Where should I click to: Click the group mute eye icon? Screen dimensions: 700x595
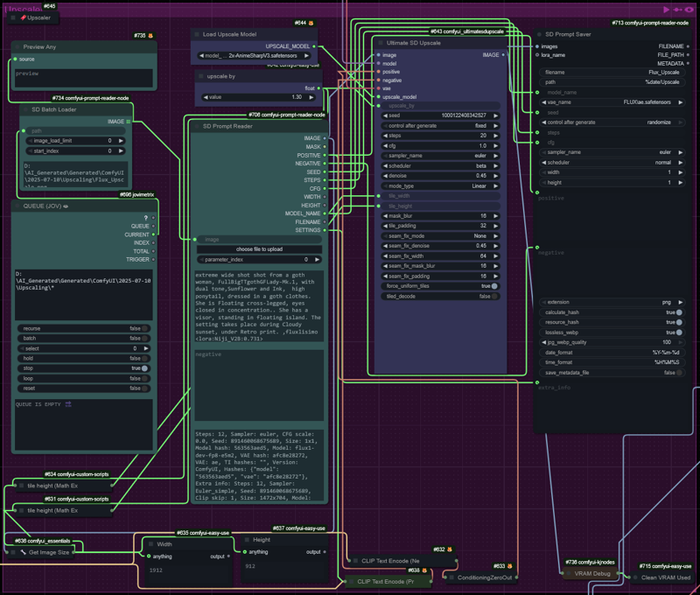(689, 10)
